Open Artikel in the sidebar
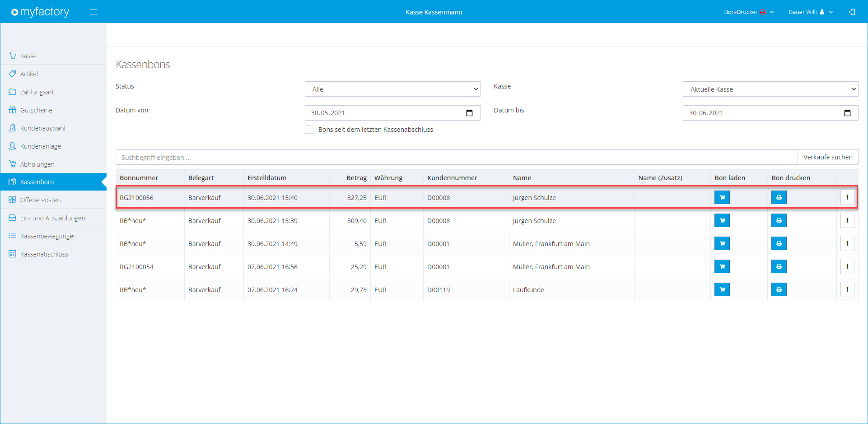 (53, 74)
